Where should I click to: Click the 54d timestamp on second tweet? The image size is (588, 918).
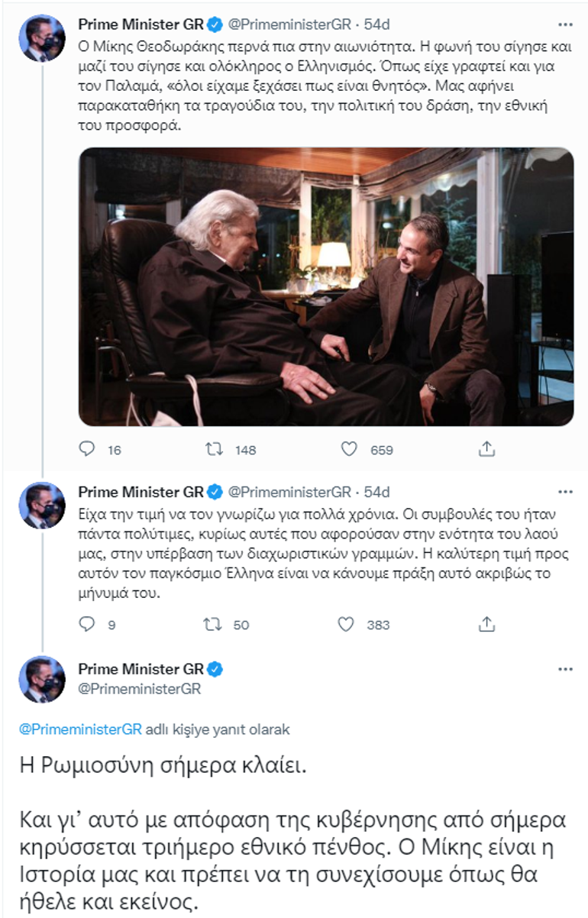point(376,491)
